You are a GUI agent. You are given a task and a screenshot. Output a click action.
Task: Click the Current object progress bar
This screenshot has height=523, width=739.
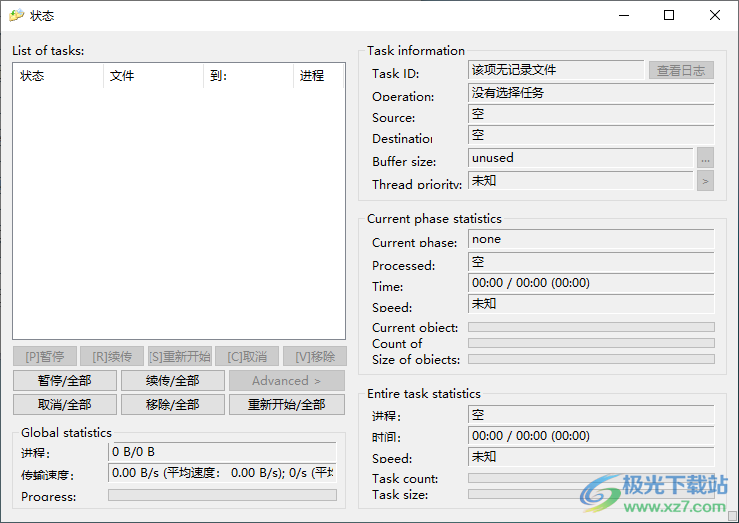click(x=591, y=327)
